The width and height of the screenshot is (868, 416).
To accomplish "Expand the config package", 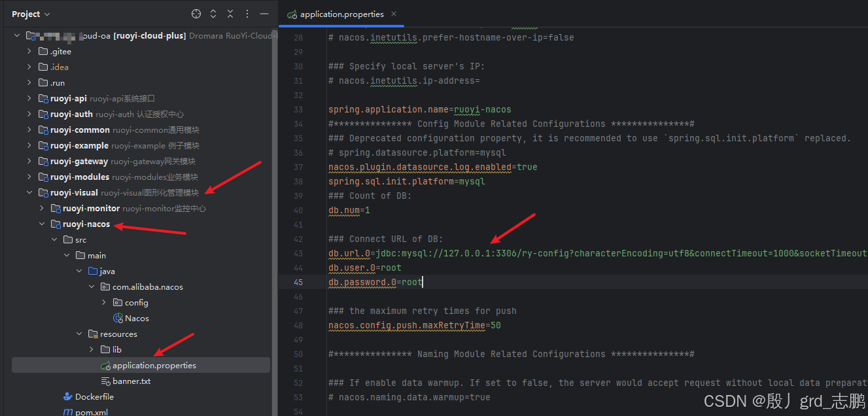I will [x=104, y=302].
